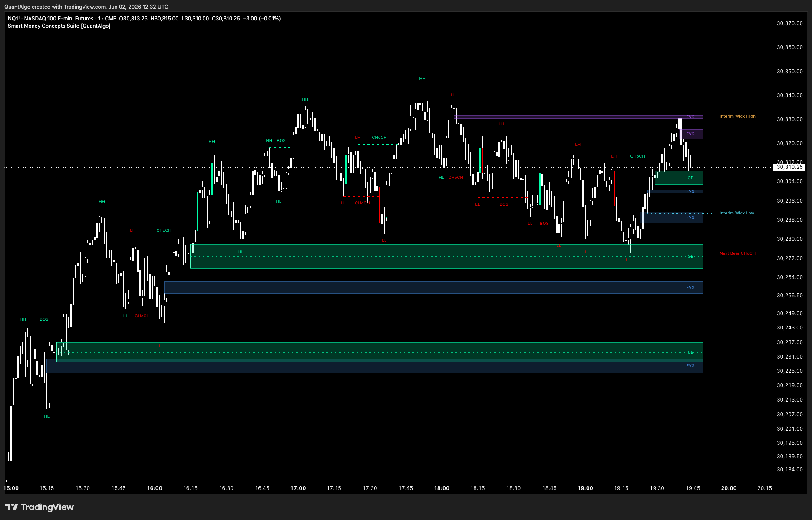Click the 15:15 time axis label
This screenshot has width=812, height=520.
[47, 488]
